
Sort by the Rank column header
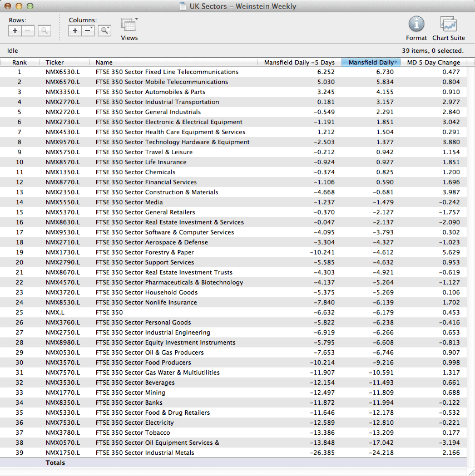[x=19, y=62]
